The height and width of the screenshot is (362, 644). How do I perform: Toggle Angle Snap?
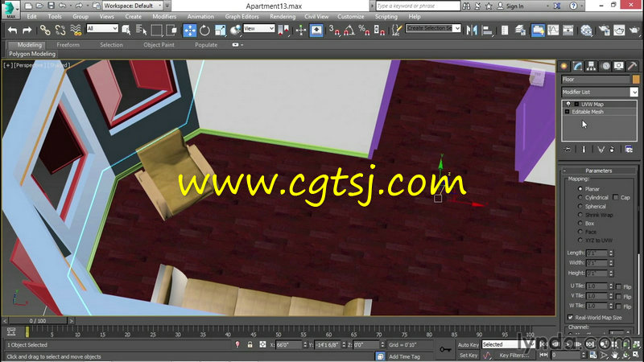point(349,30)
